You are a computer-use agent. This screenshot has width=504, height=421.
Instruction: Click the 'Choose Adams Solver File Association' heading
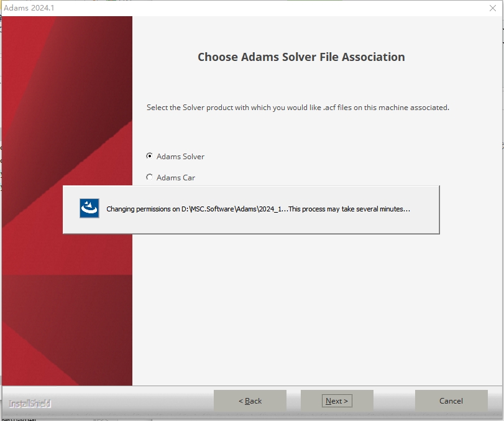click(x=301, y=57)
